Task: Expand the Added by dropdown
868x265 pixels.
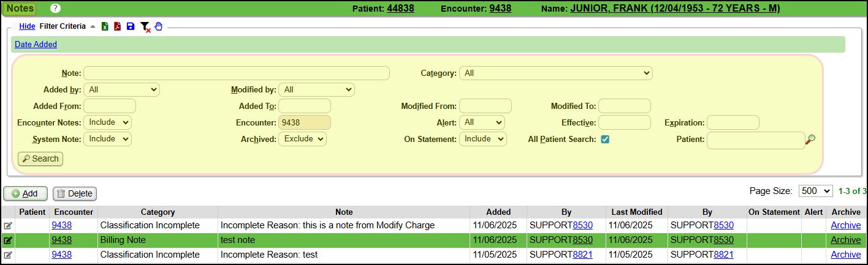Action: point(121,90)
